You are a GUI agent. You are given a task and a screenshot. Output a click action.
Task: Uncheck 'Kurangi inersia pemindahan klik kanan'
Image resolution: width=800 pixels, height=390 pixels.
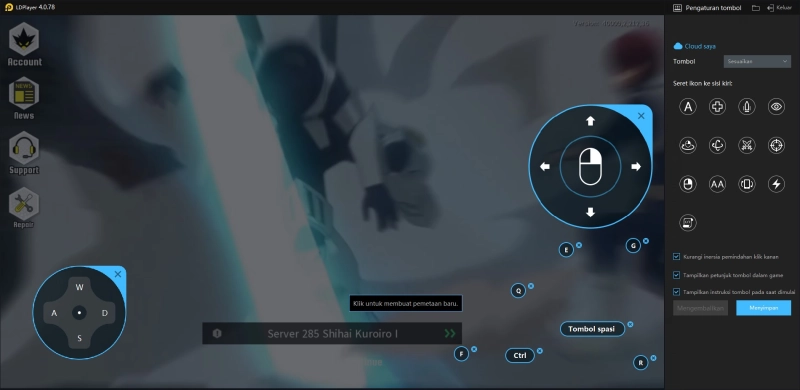[677, 257]
